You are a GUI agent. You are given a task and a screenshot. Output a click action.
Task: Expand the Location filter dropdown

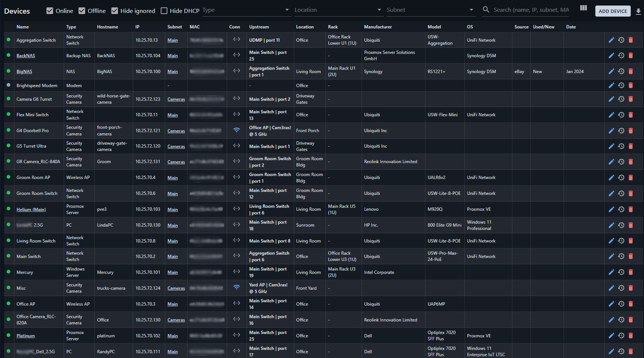tap(338, 10)
